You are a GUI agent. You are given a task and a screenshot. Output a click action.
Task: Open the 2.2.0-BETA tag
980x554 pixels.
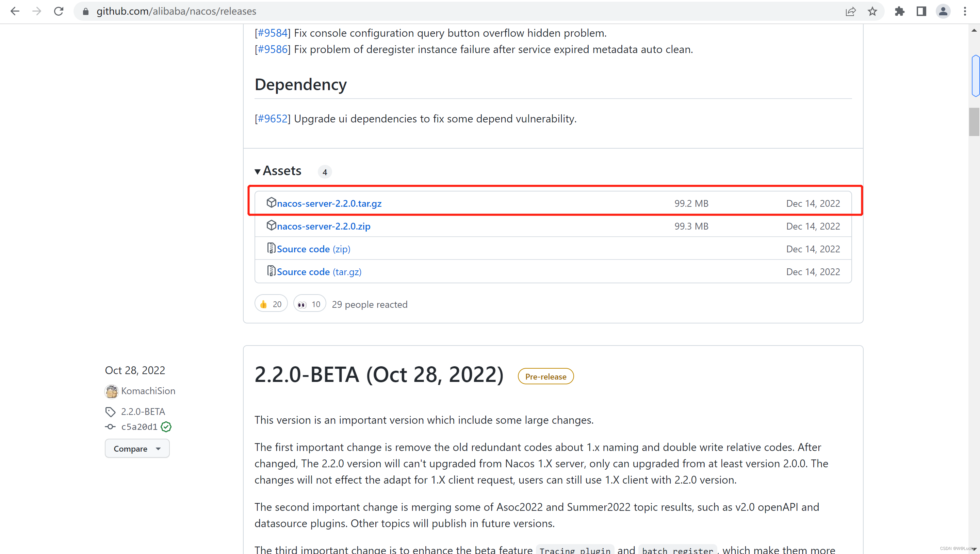click(x=143, y=412)
